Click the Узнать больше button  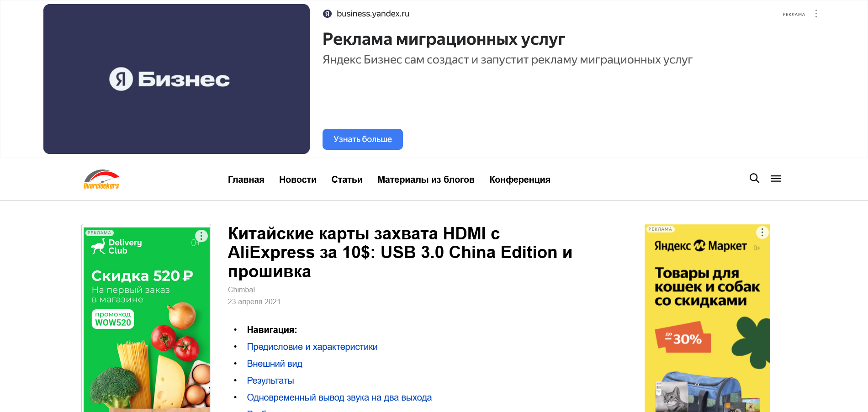363,139
